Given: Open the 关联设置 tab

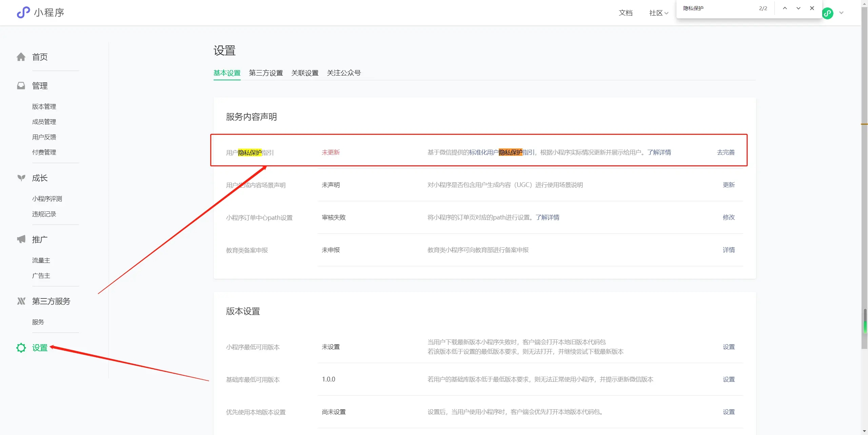Looking at the screenshot, I should point(305,73).
